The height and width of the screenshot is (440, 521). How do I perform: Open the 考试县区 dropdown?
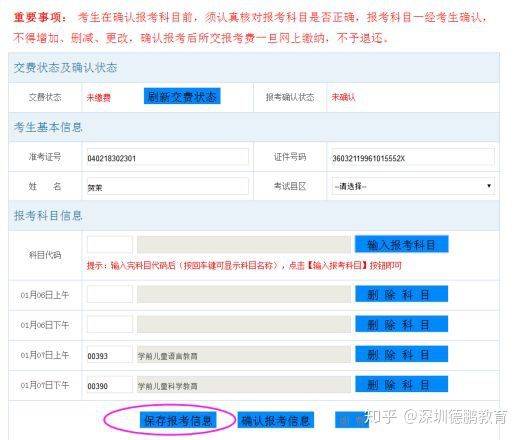point(413,186)
